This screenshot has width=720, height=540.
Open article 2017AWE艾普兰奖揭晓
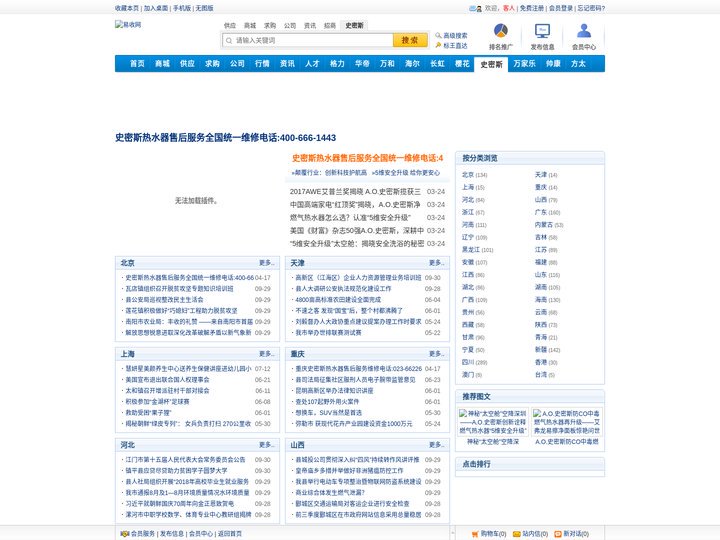[355, 191]
